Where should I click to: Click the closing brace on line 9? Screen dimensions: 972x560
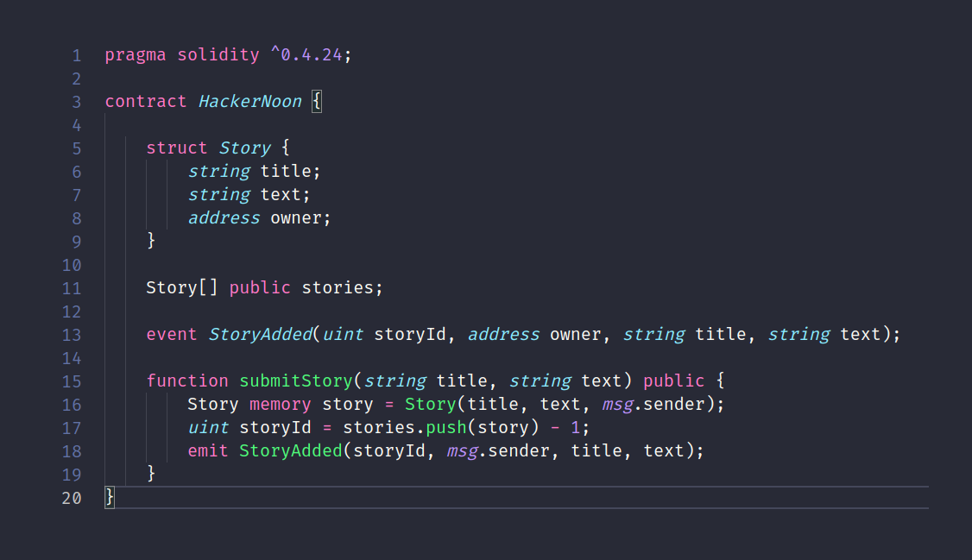pyautogui.click(x=151, y=241)
